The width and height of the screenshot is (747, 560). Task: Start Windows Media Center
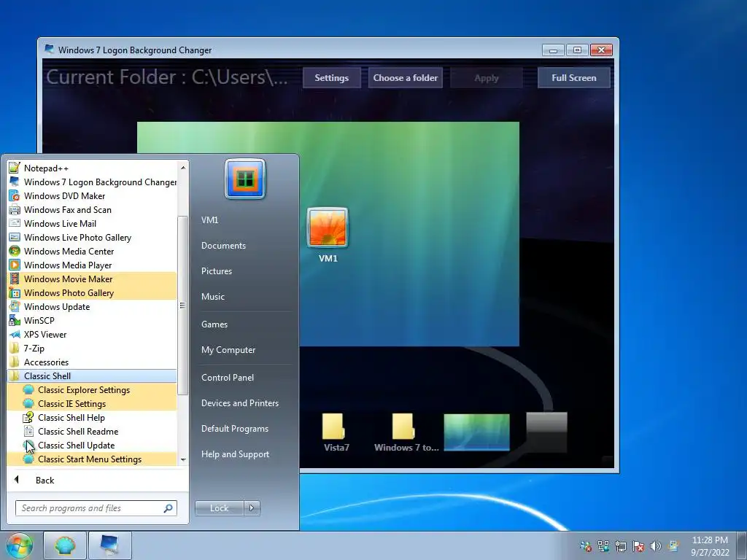(92, 251)
